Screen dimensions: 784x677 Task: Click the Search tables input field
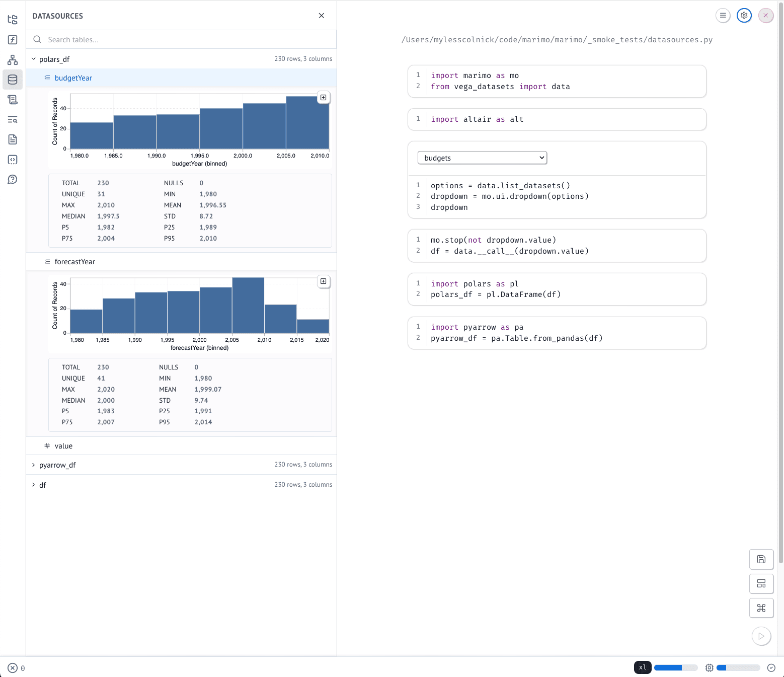coord(186,40)
